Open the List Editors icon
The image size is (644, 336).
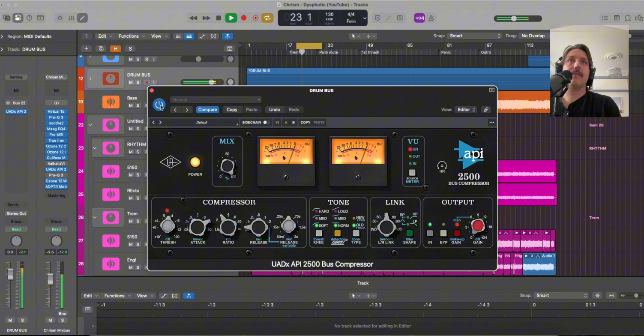[605, 18]
